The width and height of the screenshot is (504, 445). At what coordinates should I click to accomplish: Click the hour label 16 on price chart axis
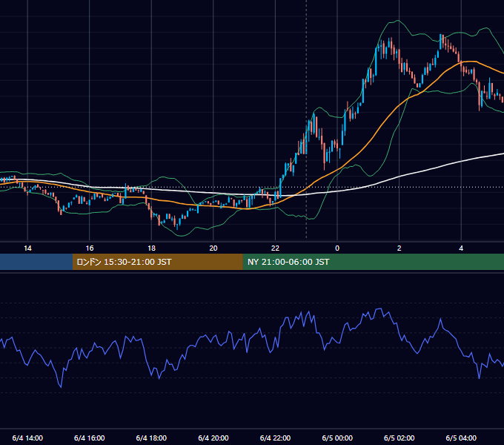(90, 248)
